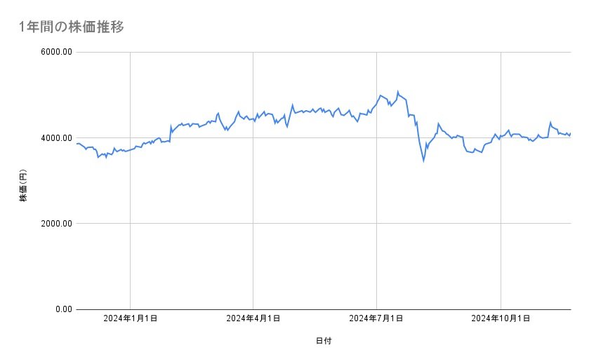This screenshot has width=589, height=364.
Task: Click the line's lowest dip in August
Action: pos(423,161)
